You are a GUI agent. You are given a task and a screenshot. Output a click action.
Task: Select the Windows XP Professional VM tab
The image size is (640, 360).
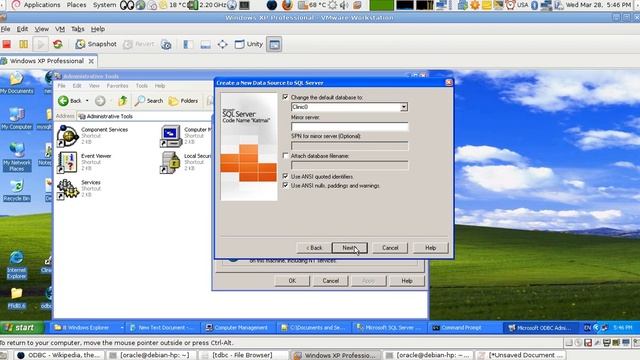coord(47,61)
